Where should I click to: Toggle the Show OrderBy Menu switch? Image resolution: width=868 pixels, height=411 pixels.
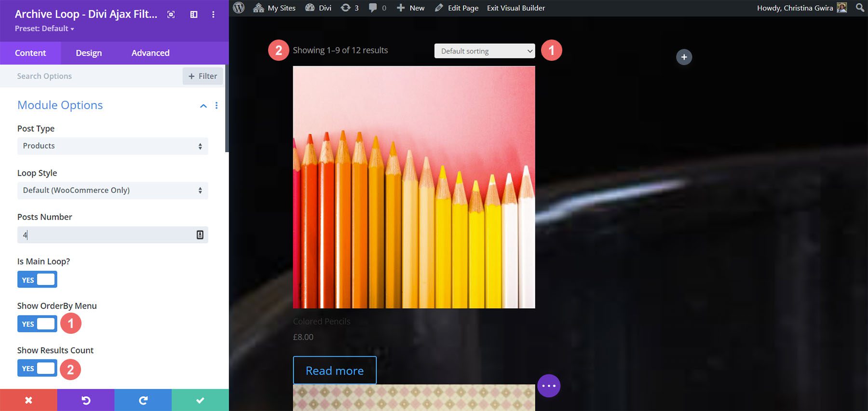tap(37, 324)
